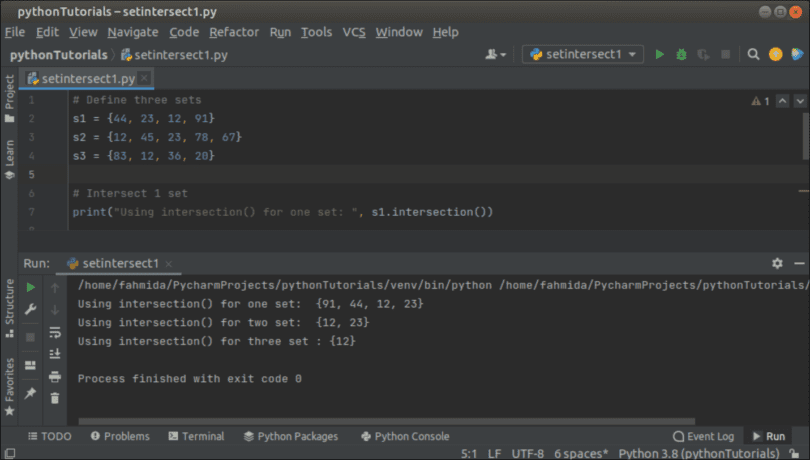The image size is (810, 460).
Task: Toggle soft-wrap in Run console
Action: (x=55, y=331)
